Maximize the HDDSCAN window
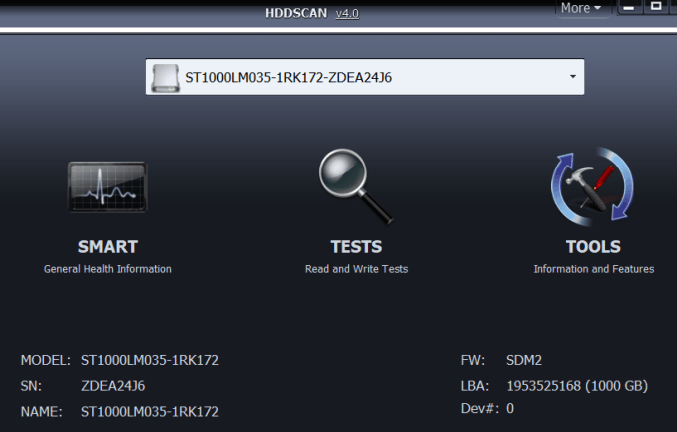Viewport: 677px width, 432px height. pos(656,6)
